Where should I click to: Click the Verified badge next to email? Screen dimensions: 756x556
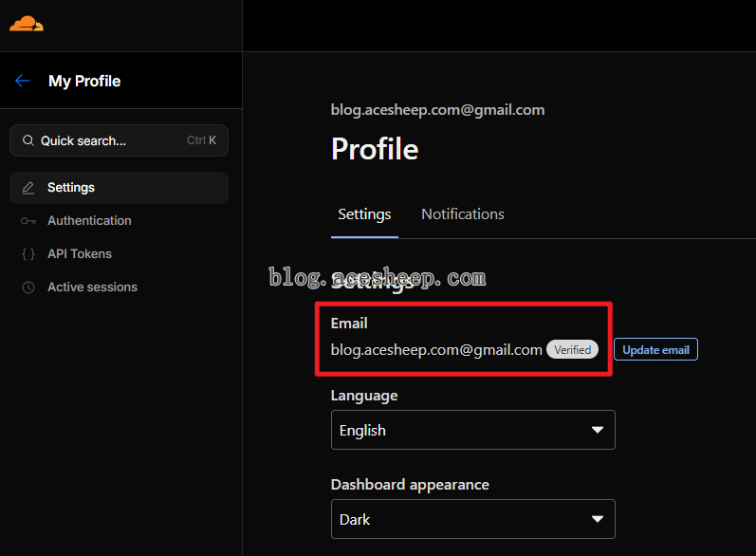coord(572,350)
